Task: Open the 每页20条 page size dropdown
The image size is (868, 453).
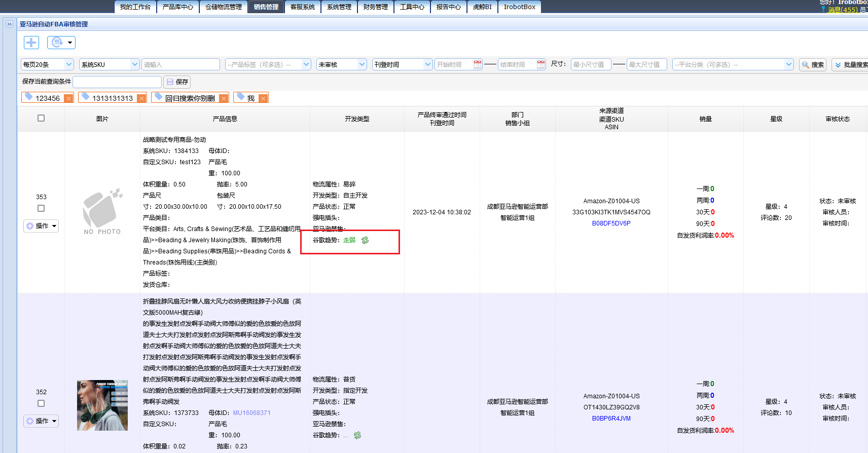Action: click(x=48, y=64)
